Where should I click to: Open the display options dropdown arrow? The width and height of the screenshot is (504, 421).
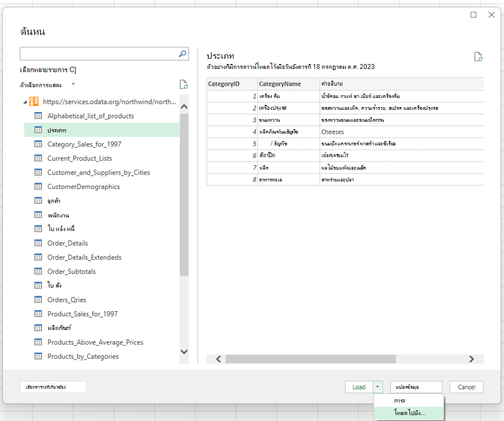click(73, 85)
